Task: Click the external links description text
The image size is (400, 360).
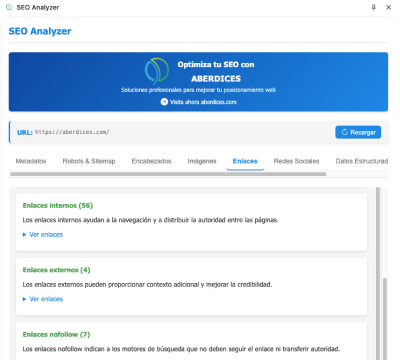Action: click(147, 285)
